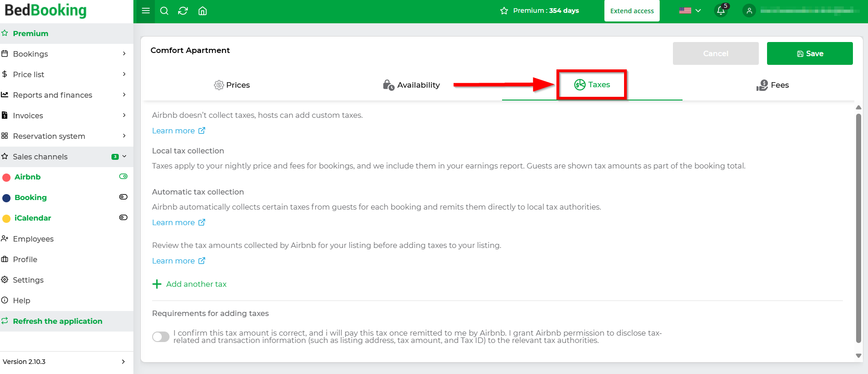Open Employees in the sidebar
The image size is (868, 374).
(67, 239)
